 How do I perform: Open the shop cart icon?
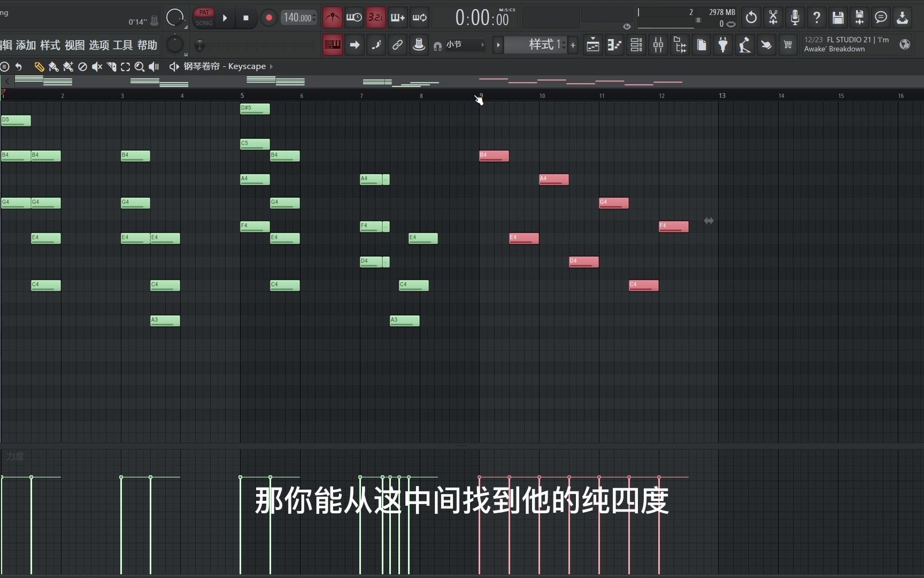pos(788,45)
